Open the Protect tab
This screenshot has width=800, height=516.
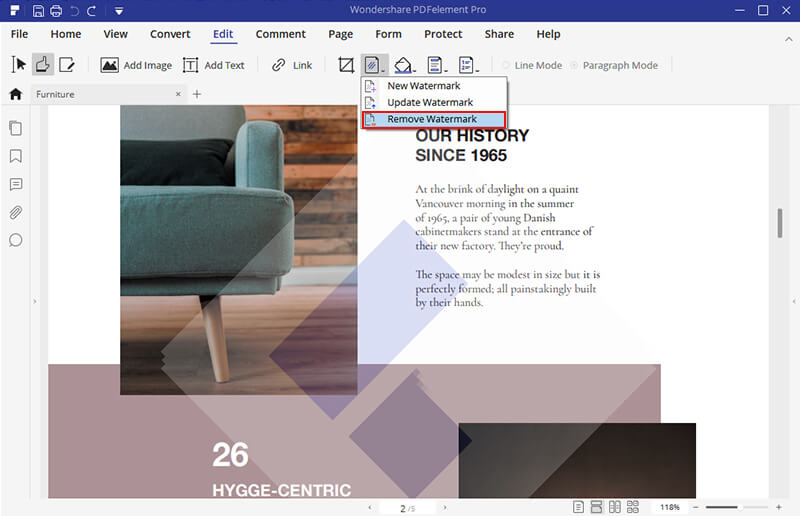point(443,34)
